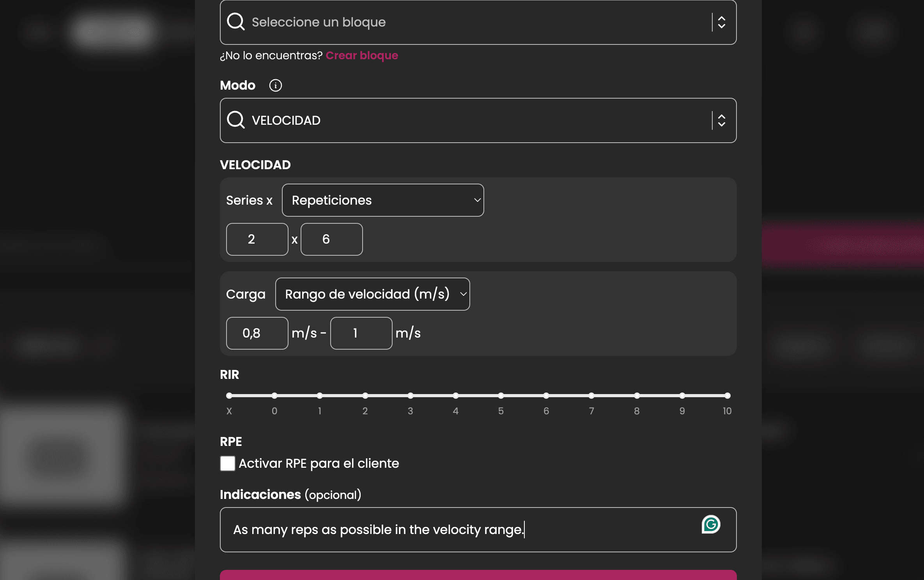Click the repetitions field showing 6
This screenshot has width=924, height=580.
pos(331,239)
